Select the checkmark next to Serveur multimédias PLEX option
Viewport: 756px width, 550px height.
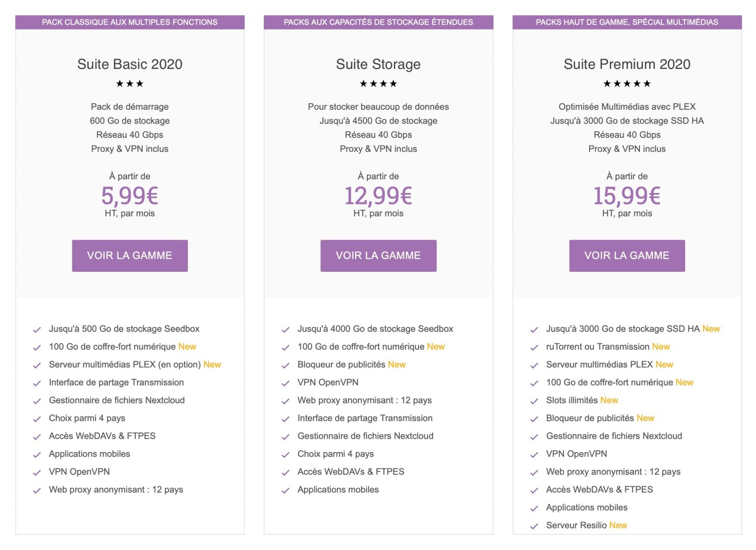36,364
